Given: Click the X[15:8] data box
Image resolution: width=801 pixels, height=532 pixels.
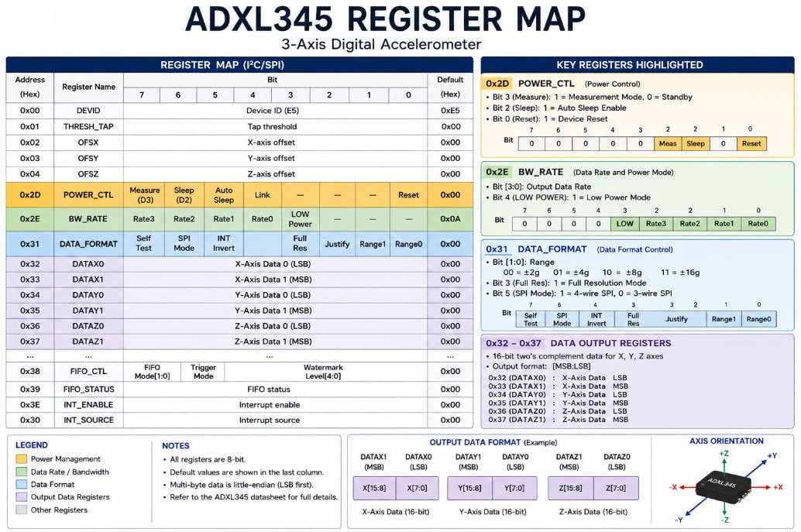Looking at the screenshot, I should tap(374, 488).
